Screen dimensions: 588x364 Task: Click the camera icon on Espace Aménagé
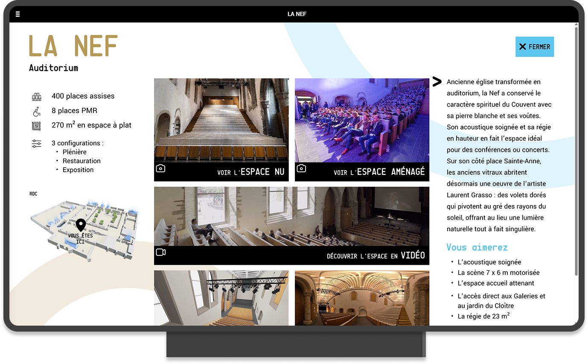[301, 168]
